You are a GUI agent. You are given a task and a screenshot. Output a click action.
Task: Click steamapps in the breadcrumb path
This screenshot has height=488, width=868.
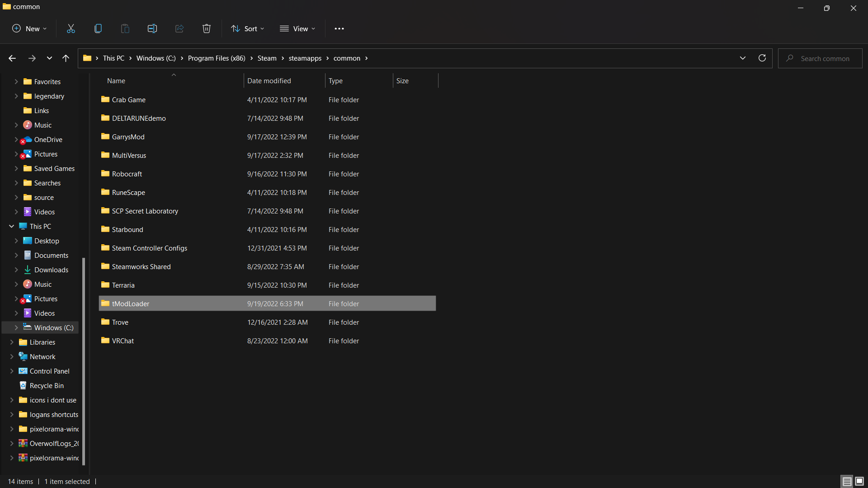pyautogui.click(x=305, y=58)
